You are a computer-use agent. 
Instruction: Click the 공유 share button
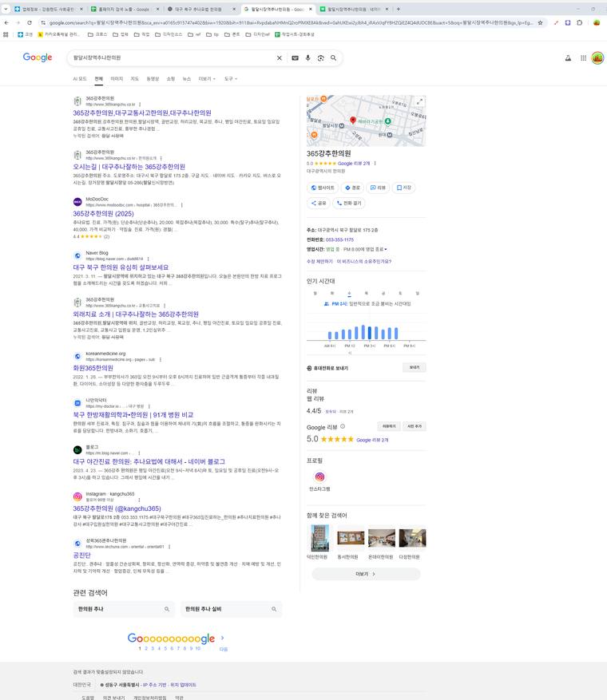(x=319, y=203)
